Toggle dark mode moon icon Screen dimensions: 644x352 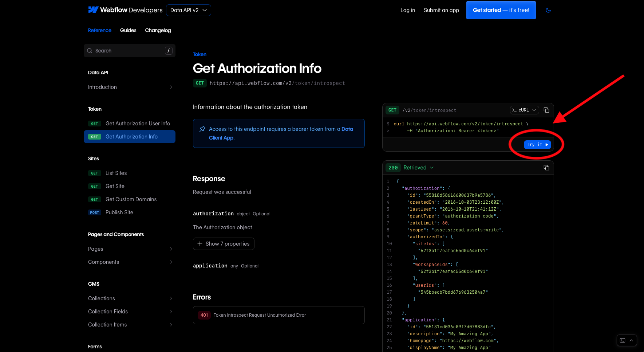click(548, 10)
